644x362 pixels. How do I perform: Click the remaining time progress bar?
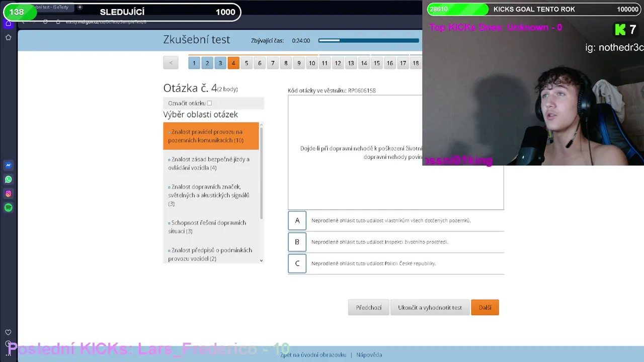(x=369, y=41)
